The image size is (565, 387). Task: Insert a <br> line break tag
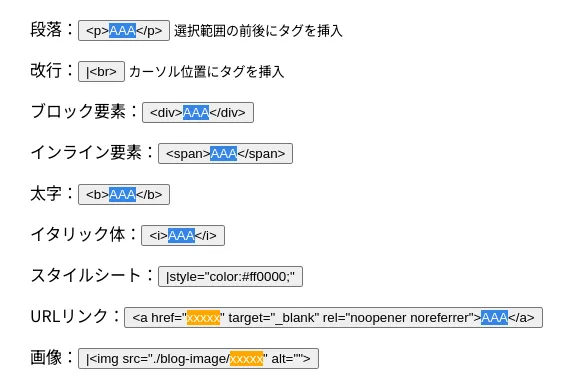pos(101,72)
